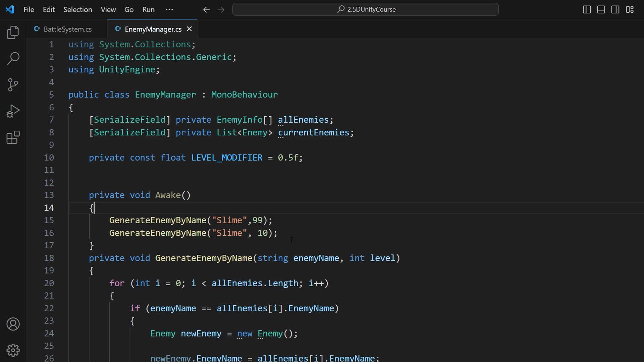This screenshot has height=362, width=644.
Task: Open the Customize Layout options
Action: 630,9
